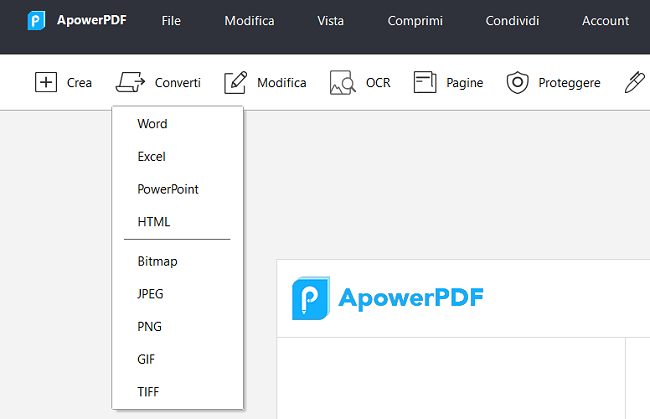650x419 pixels.
Task: Open the Vista menu
Action: click(x=331, y=21)
